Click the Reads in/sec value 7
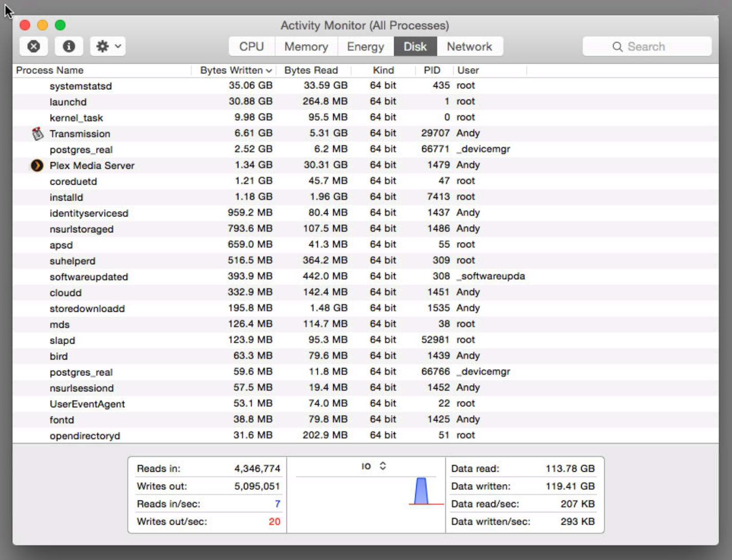The height and width of the screenshot is (560, 732). point(277,504)
